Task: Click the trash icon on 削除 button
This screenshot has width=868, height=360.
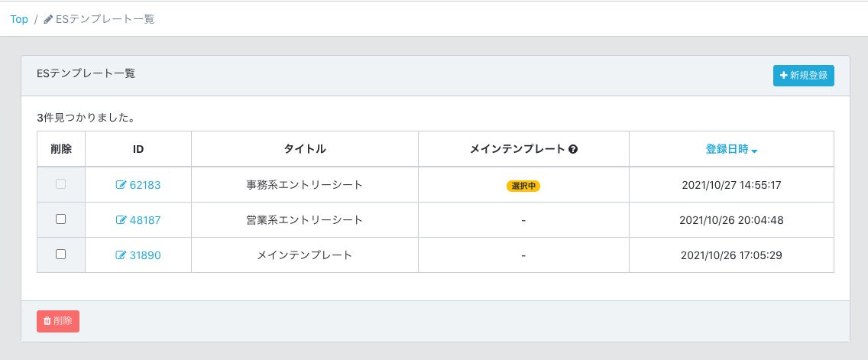Action: pyautogui.click(x=47, y=322)
